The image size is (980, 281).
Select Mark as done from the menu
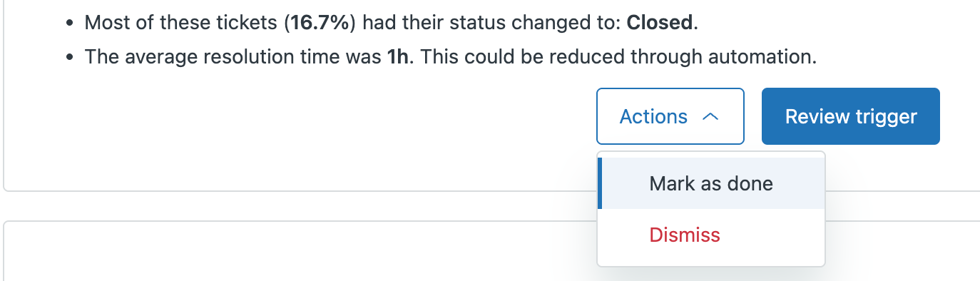711,183
